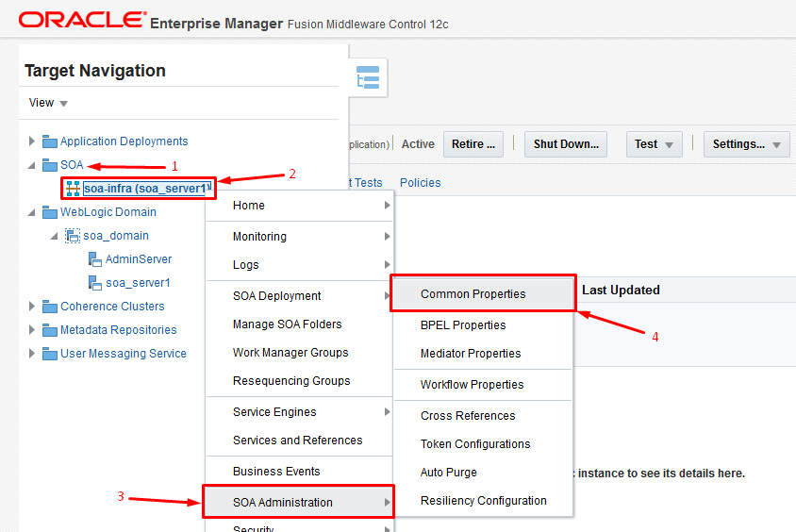
Task: Open the soa_server1 link under soa_domain
Action: coord(138,283)
